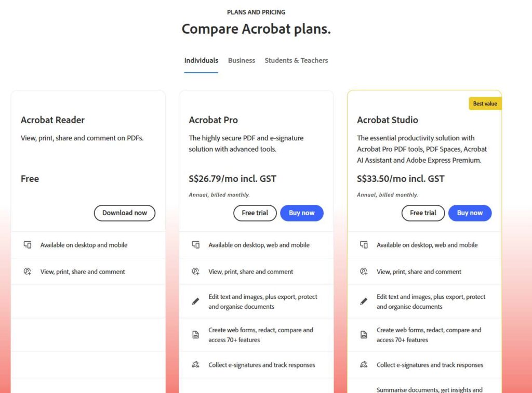The width and height of the screenshot is (532, 393).
Task: Click the comment feature icon in Acrobat Studio column
Action: pyautogui.click(x=364, y=271)
